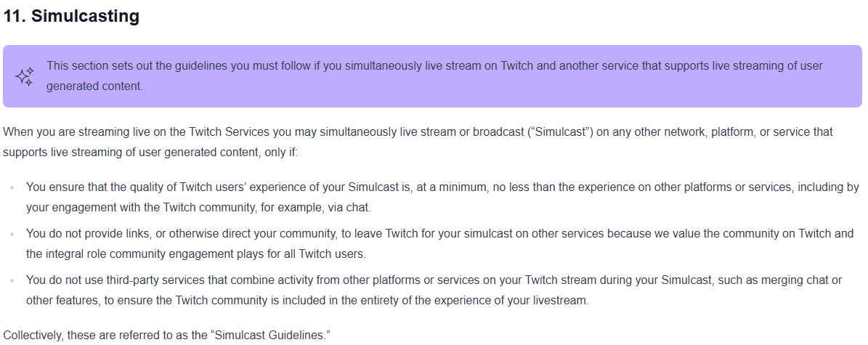Click the "11. Simulcasting" section heading
868x345 pixels.
tap(71, 16)
